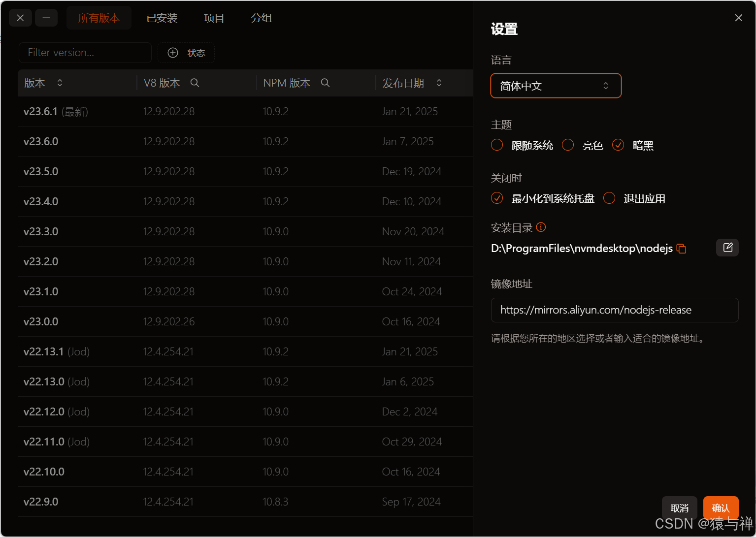Open the language dropdown
Image resolution: width=756 pixels, height=537 pixels.
point(556,86)
